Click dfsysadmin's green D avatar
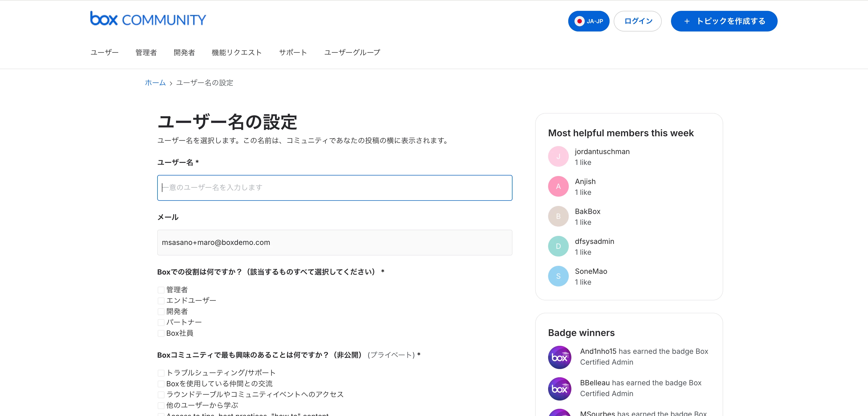This screenshot has height=416, width=868. pos(558,246)
